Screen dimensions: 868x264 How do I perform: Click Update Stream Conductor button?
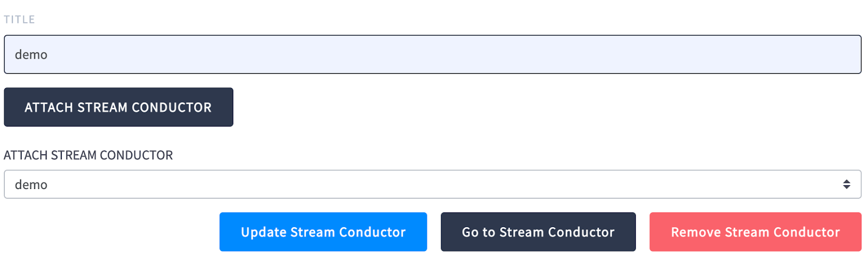[323, 232]
